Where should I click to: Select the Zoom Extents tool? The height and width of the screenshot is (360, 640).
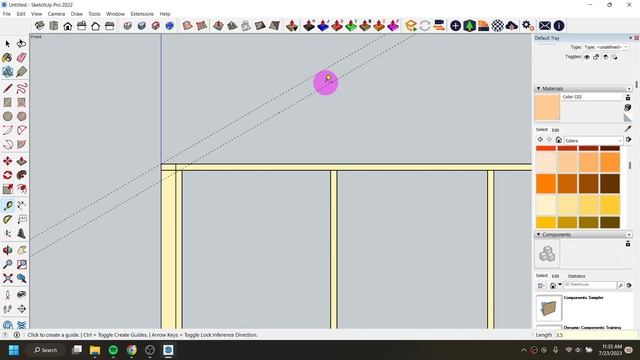coord(7,278)
